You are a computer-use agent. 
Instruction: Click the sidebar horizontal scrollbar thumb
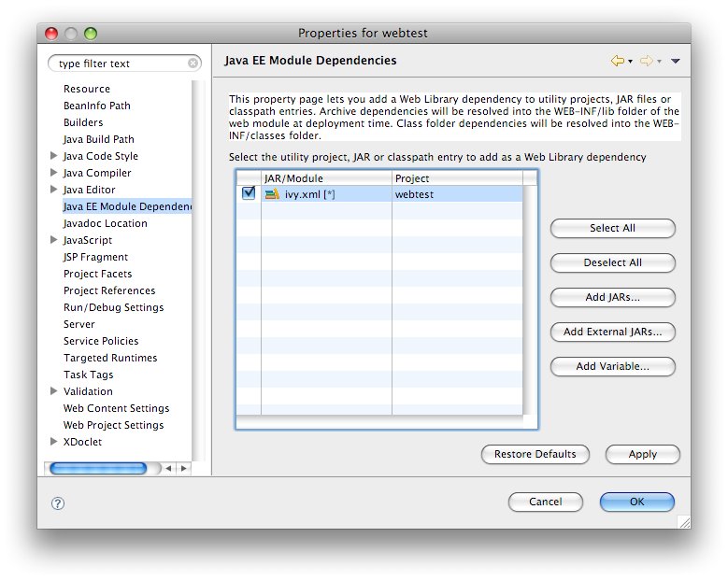click(98, 469)
